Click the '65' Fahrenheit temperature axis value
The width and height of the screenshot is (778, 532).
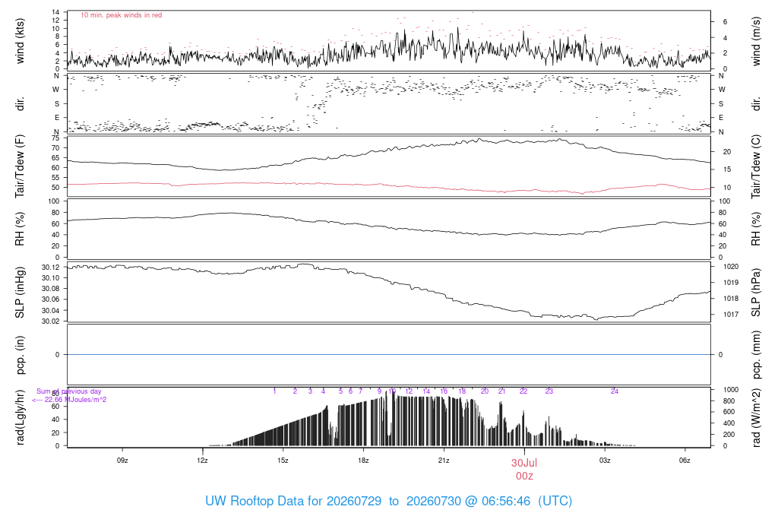55,158
